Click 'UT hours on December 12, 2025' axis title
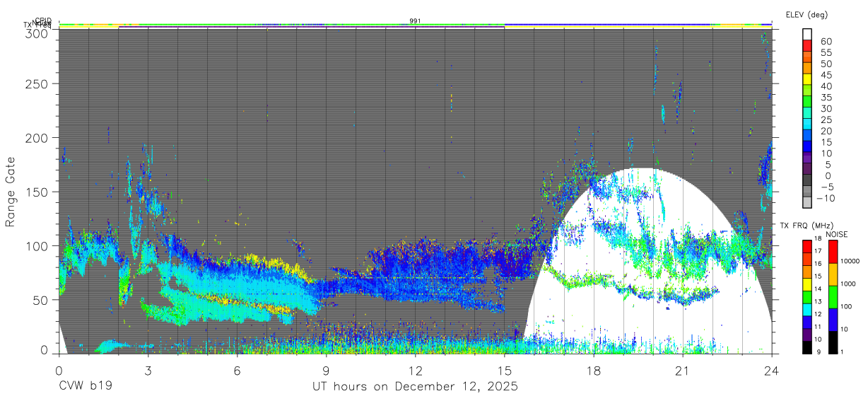 coord(416,387)
